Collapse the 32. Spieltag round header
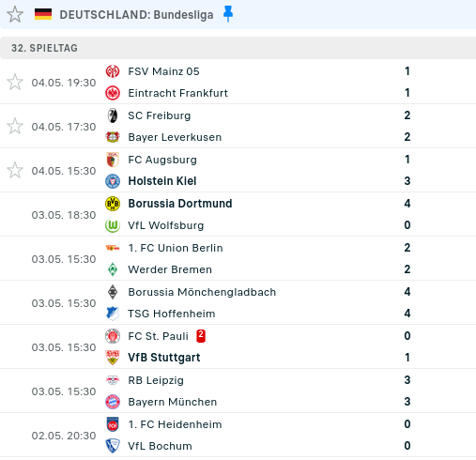Image resolution: width=476 pixels, height=460 pixels. [238, 48]
